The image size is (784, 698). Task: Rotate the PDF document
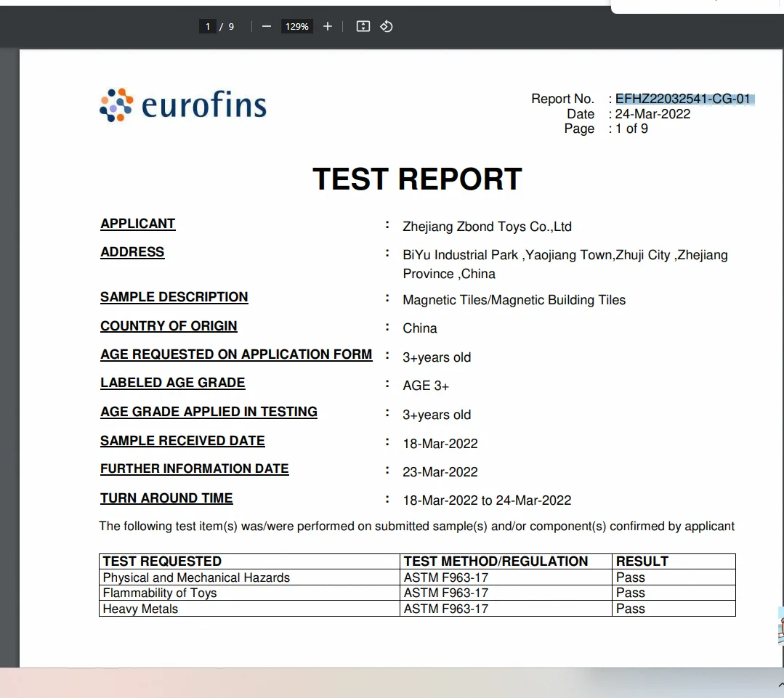tap(387, 26)
